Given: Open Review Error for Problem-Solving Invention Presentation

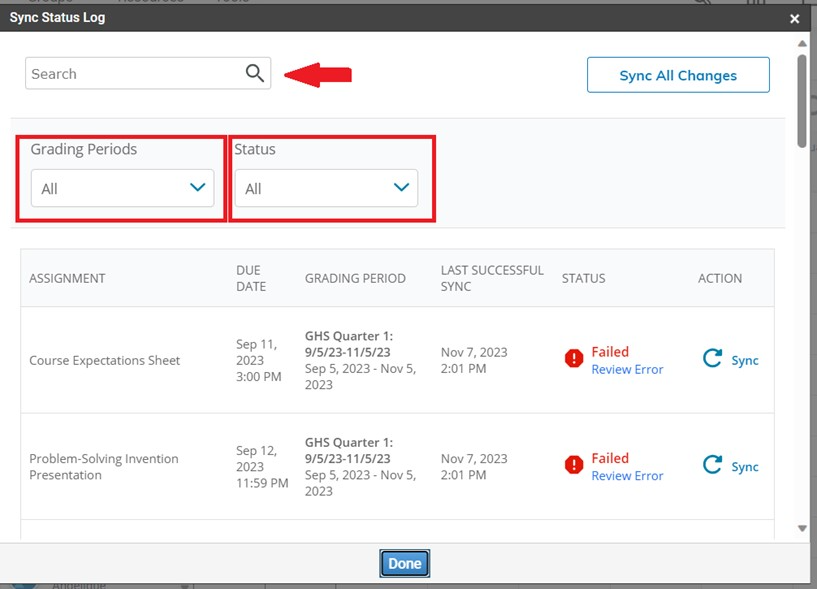Looking at the screenshot, I should pyautogui.click(x=627, y=476).
